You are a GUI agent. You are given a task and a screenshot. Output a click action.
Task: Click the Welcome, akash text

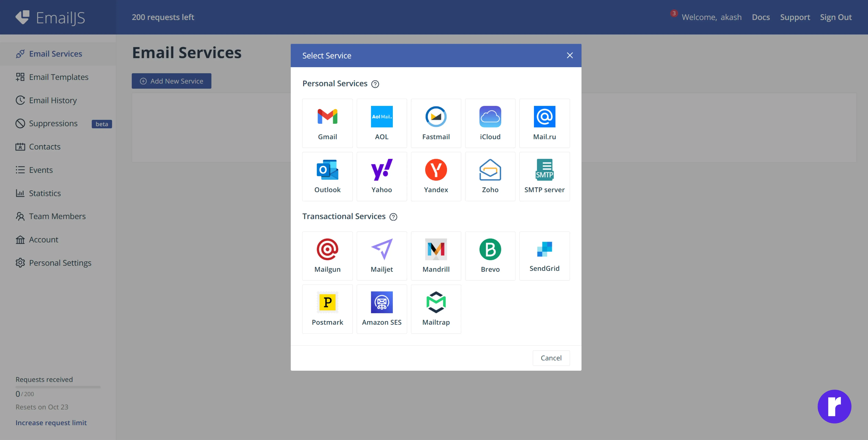tap(711, 17)
